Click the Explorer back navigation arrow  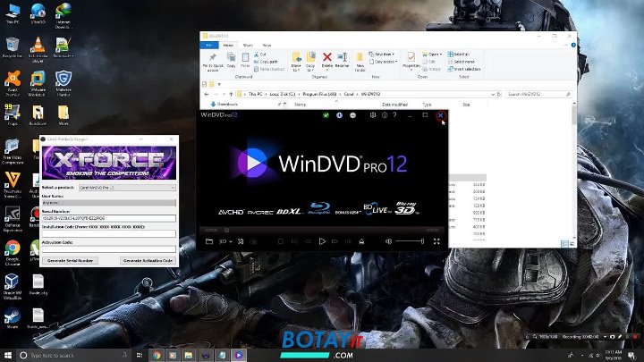coord(207,94)
